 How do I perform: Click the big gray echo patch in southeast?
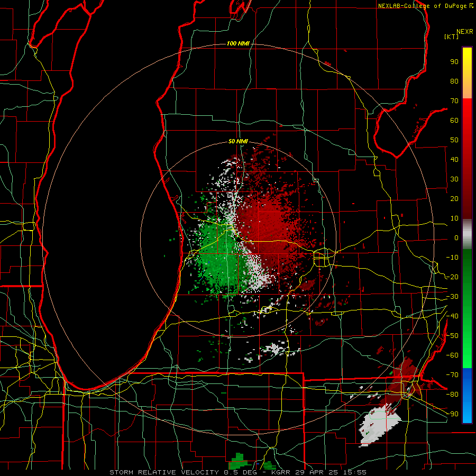pos(379,425)
